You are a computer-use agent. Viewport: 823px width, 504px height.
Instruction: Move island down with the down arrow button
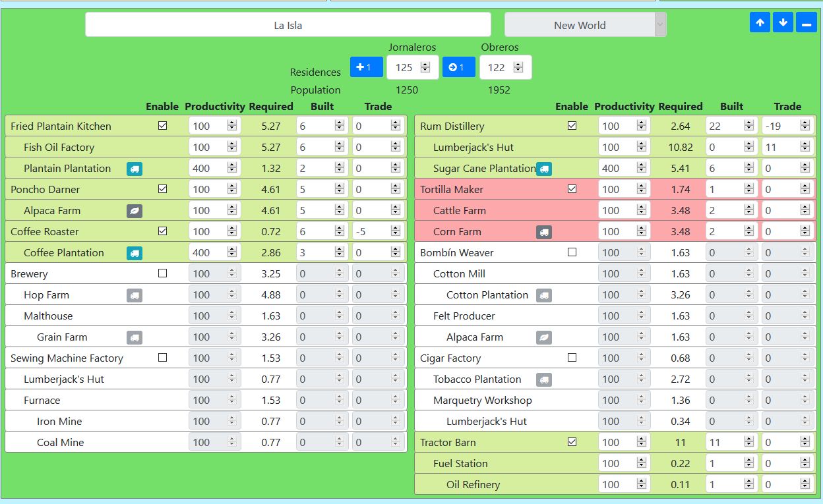pos(783,22)
